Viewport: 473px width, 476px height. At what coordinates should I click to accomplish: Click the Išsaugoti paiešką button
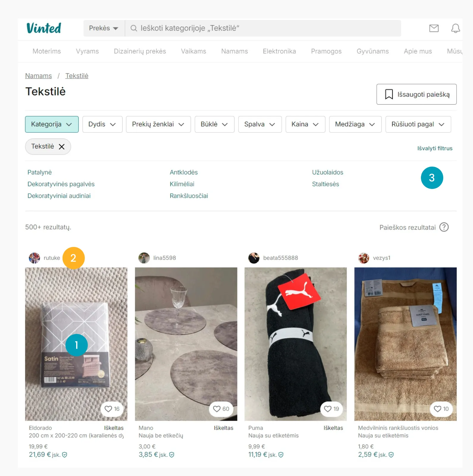[416, 94]
